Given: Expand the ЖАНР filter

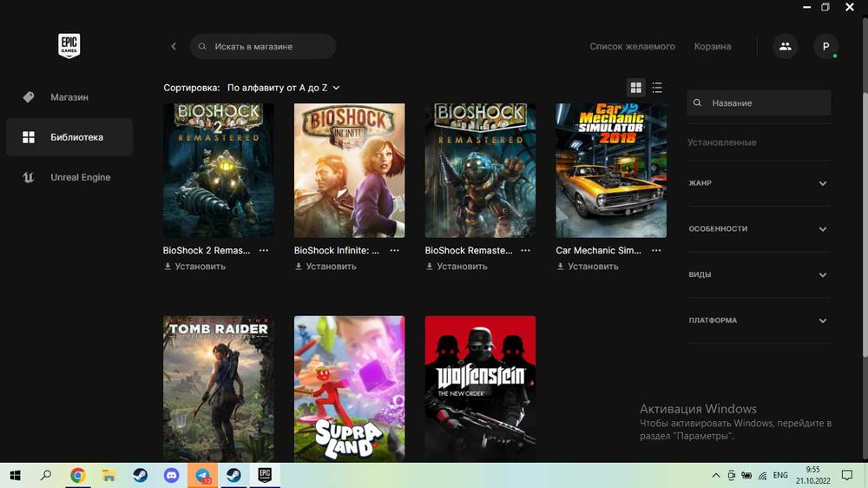Looking at the screenshot, I should click(x=759, y=183).
